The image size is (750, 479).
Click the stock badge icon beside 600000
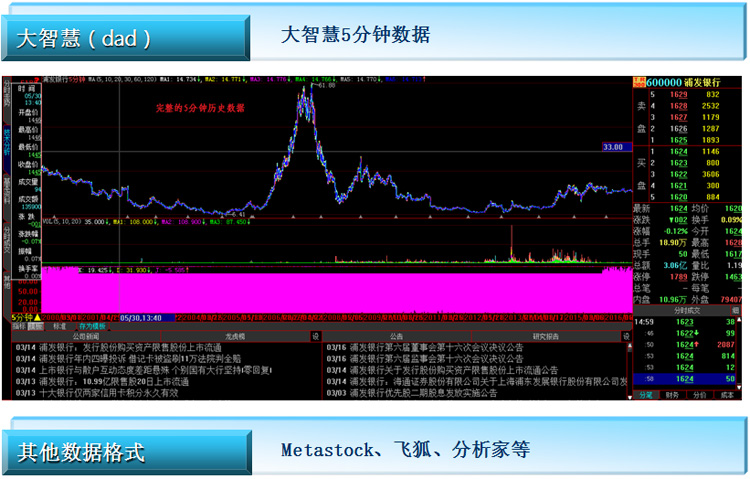[x=639, y=82]
